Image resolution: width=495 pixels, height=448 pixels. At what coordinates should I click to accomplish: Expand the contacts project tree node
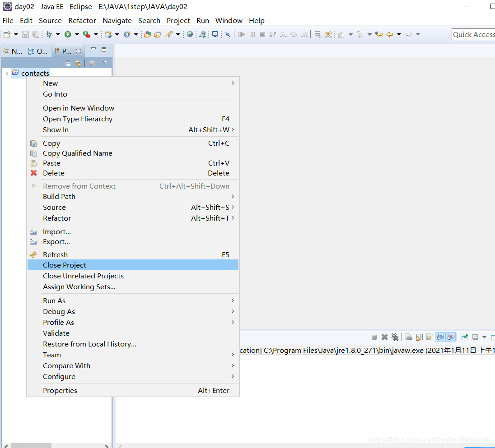point(7,74)
